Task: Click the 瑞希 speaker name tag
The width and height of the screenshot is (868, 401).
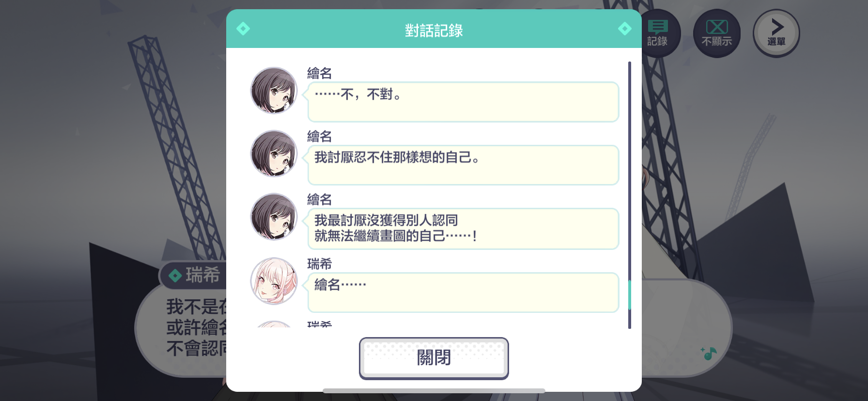Action: (x=194, y=275)
